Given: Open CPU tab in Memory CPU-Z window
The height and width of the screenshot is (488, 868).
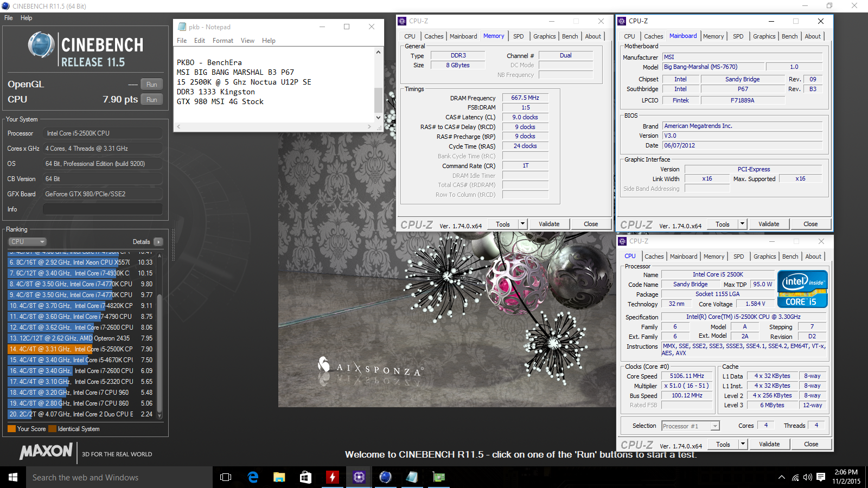Looking at the screenshot, I should point(410,36).
